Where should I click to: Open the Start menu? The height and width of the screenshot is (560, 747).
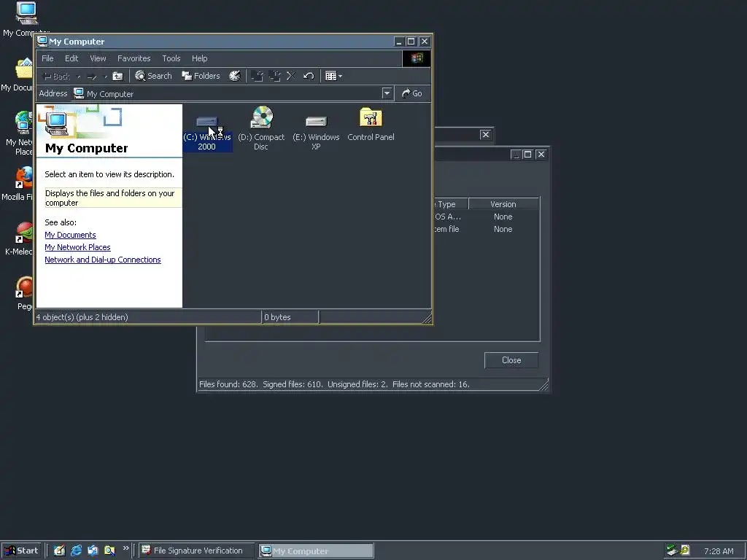(21, 551)
